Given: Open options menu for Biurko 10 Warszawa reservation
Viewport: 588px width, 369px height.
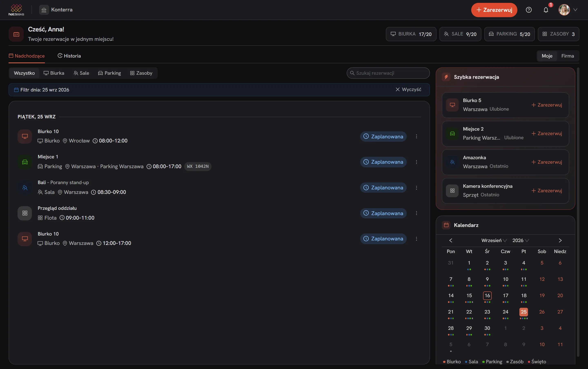Looking at the screenshot, I should (416, 239).
